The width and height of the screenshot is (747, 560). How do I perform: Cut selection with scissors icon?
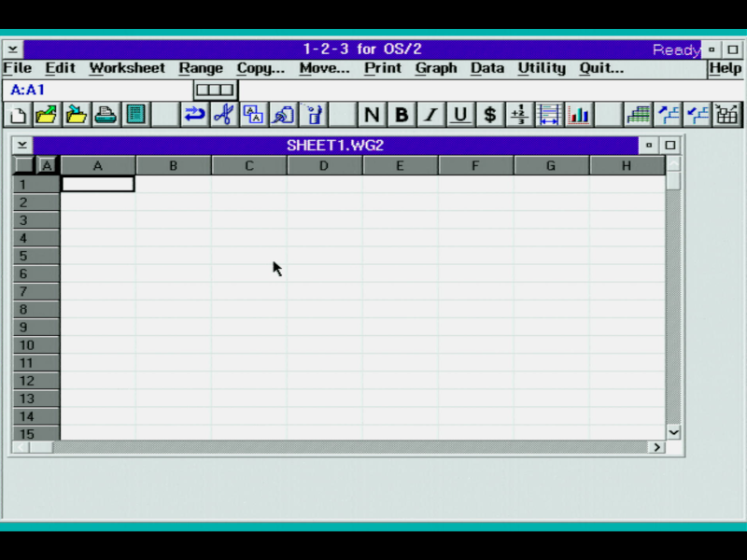(224, 114)
